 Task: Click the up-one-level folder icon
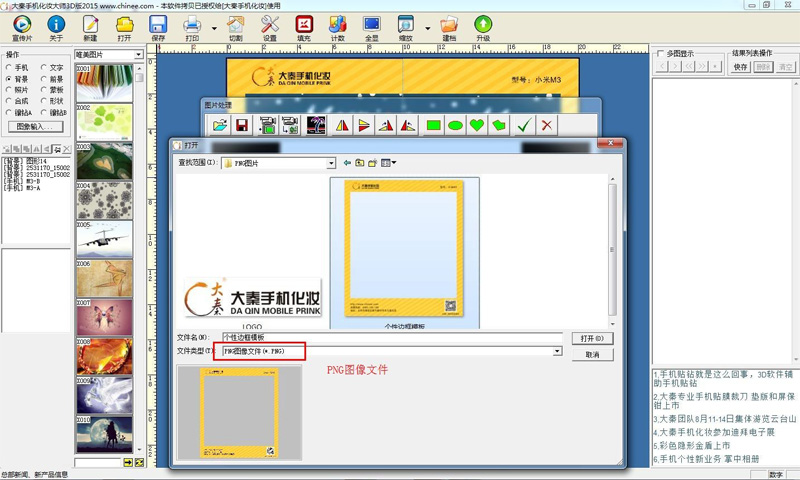pyautogui.click(x=360, y=163)
